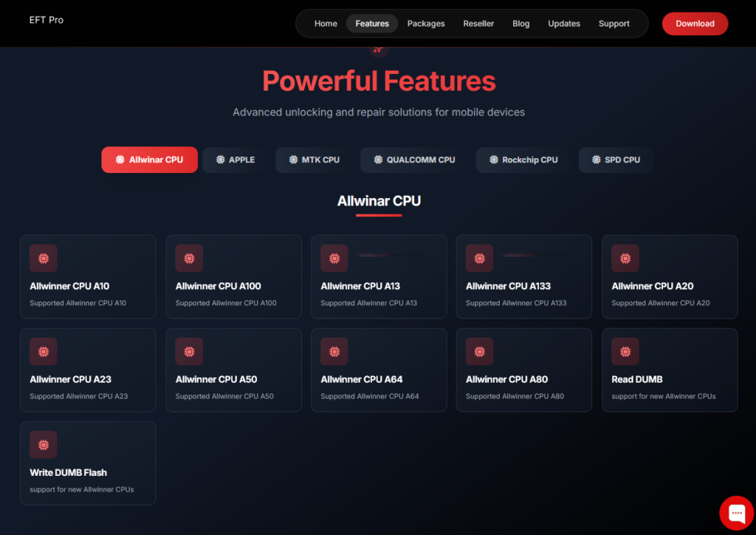Screen dimensions: 756x535
Task: Reselect the Allwinar CPU category pill
Action: tap(149, 160)
